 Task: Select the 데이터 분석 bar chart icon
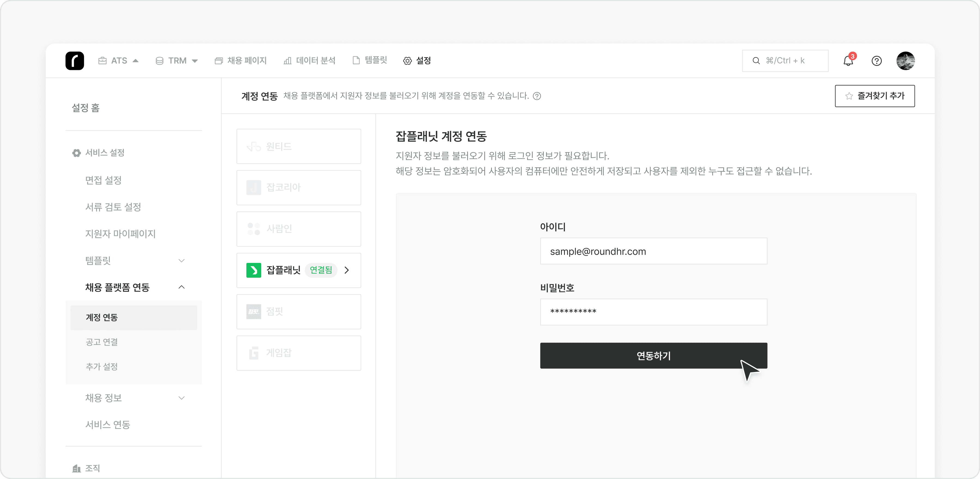pos(287,60)
